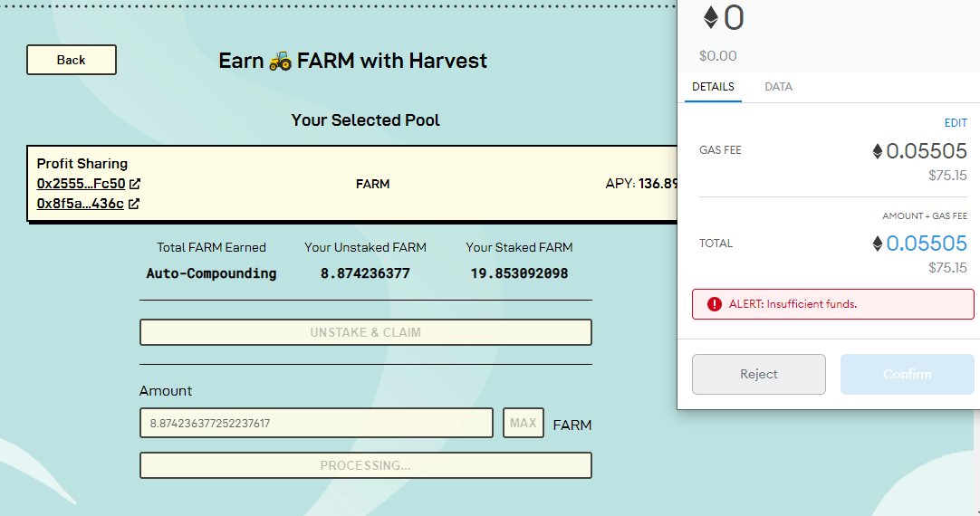Focus the FARM Amount input field
The width and height of the screenshot is (980, 516).
tap(316, 423)
